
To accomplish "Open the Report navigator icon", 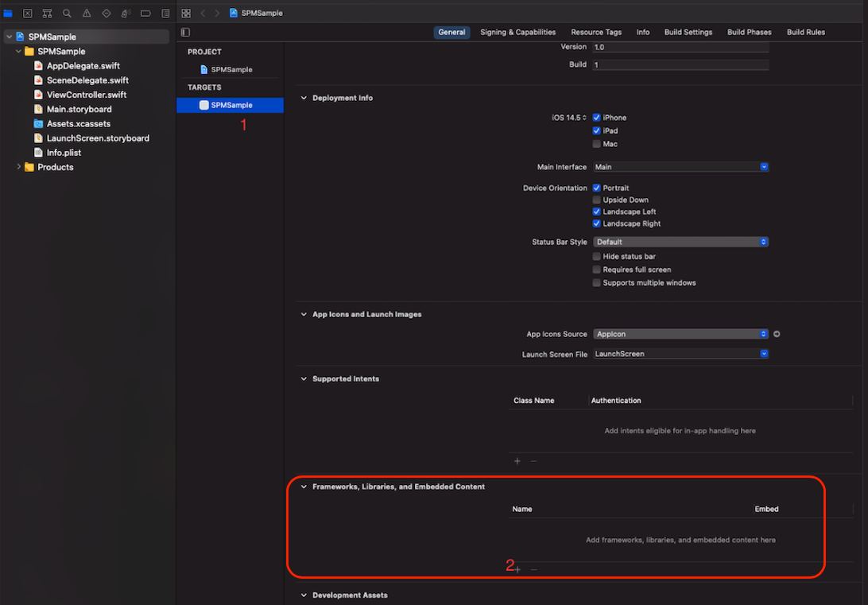I will pyautogui.click(x=165, y=14).
